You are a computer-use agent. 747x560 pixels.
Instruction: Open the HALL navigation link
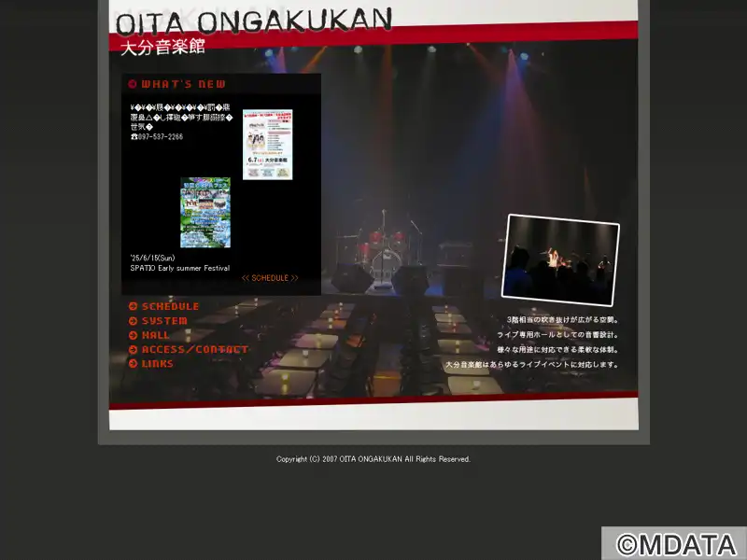(156, 335)
